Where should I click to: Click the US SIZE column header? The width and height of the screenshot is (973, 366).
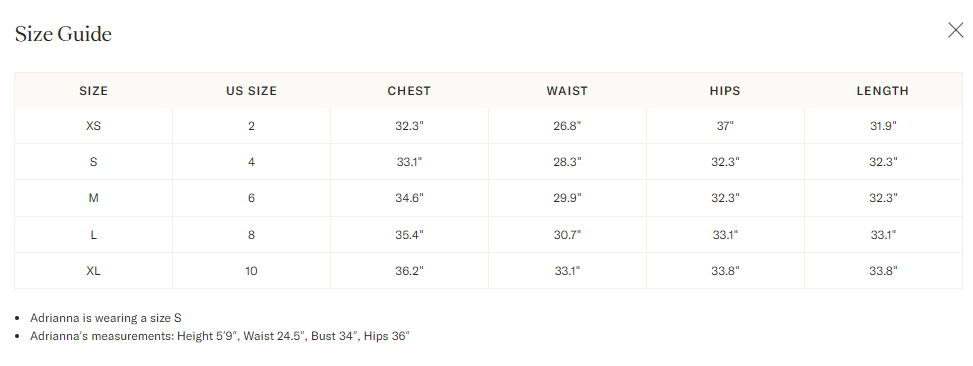(x=251, y=91)
